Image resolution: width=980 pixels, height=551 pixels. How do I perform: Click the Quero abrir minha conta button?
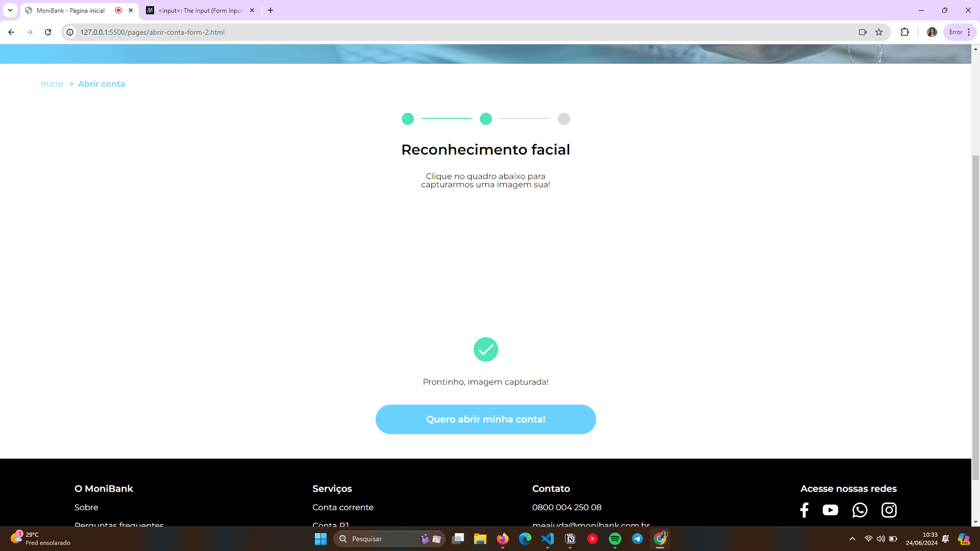pos(486,419)
